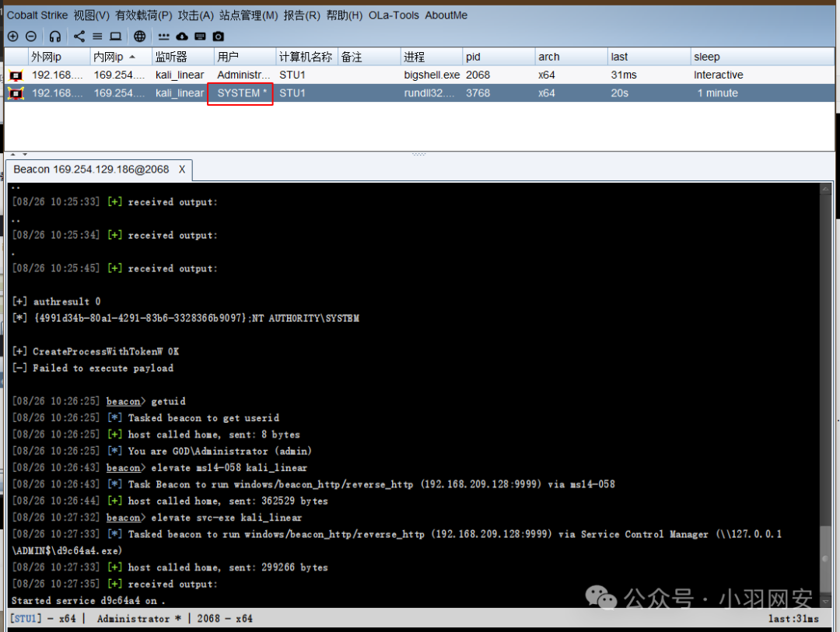Image resolution: width=840 pixels, height=632 pixels.
Task: Open OLa-Tools menu
Action: 394,16
